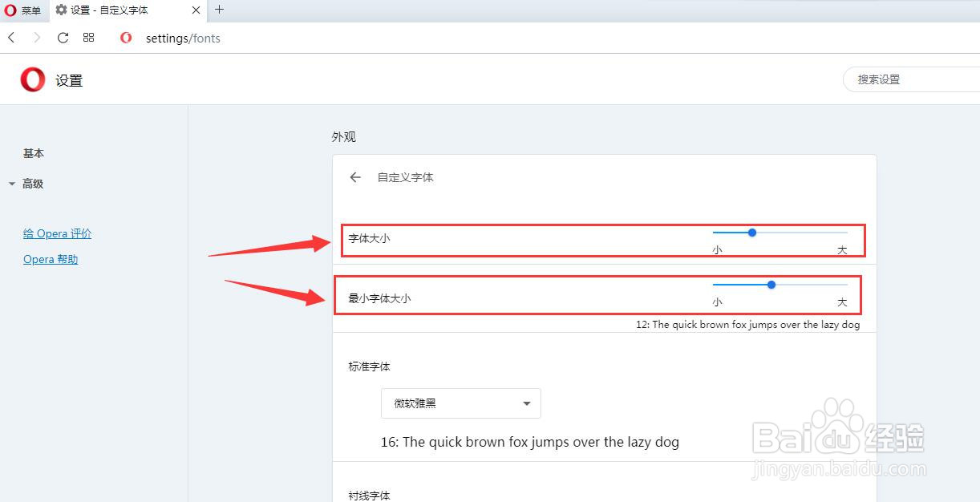
Task: Open a new tab with plus button
Action: (x=220, y=10)
